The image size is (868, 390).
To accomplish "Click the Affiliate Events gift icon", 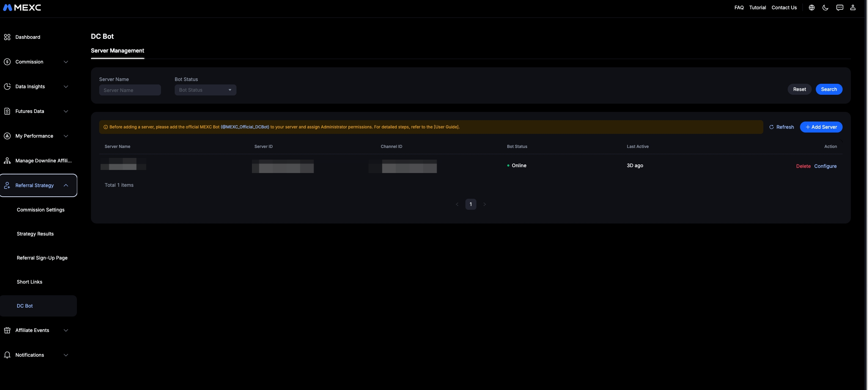I will [7, 330].
